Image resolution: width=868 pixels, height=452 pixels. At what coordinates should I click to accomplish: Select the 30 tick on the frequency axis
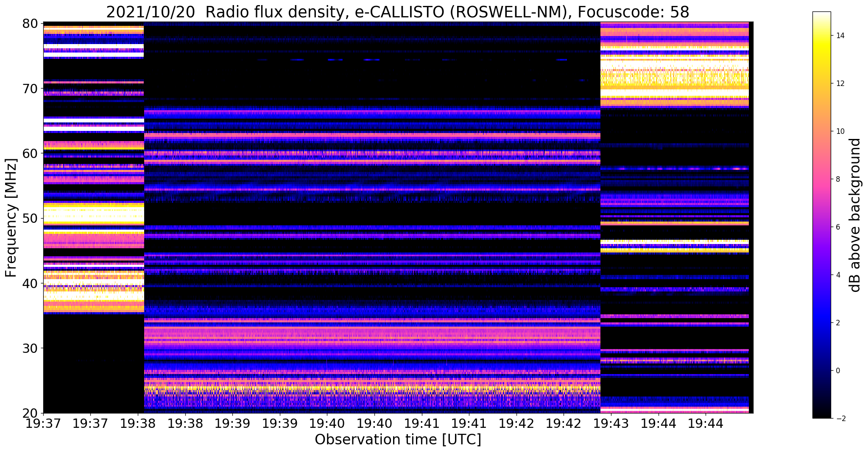pyautogui.click(x=30, y=348)
